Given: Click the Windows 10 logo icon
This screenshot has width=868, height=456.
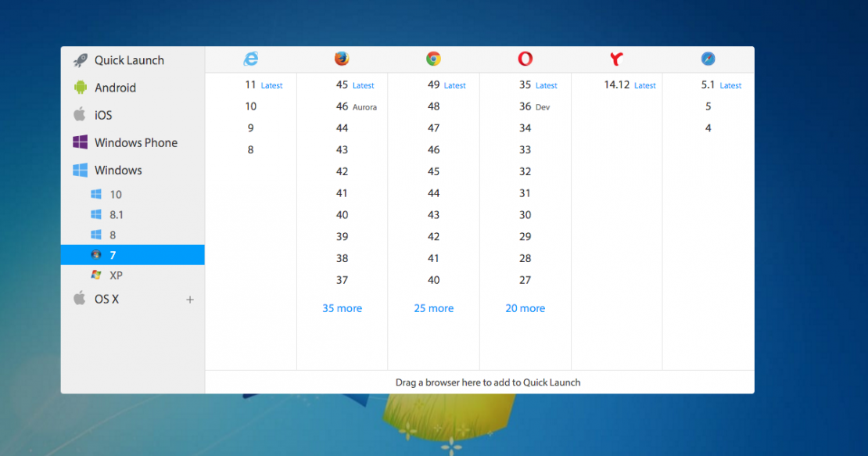Looking at the screenshot, I should [x=96, y=194].
